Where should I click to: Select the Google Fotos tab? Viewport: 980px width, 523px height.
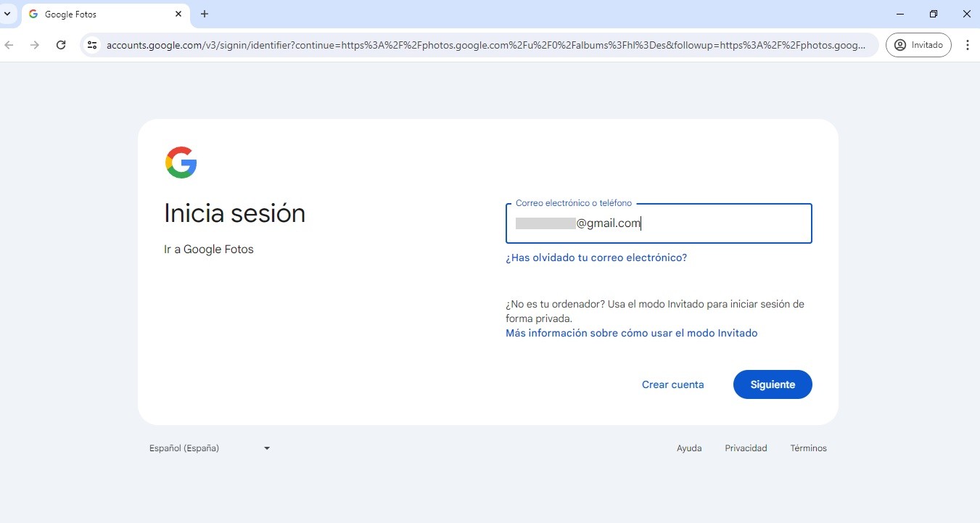[104, 14]
